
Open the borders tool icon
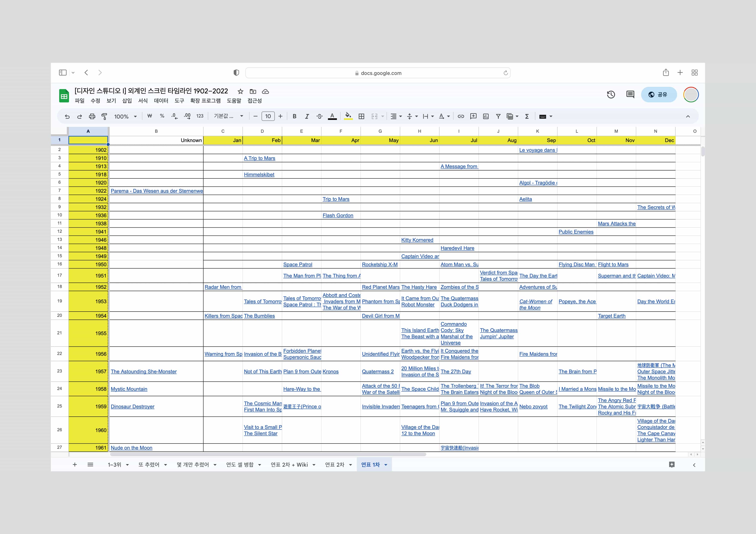tap(361, 116)
